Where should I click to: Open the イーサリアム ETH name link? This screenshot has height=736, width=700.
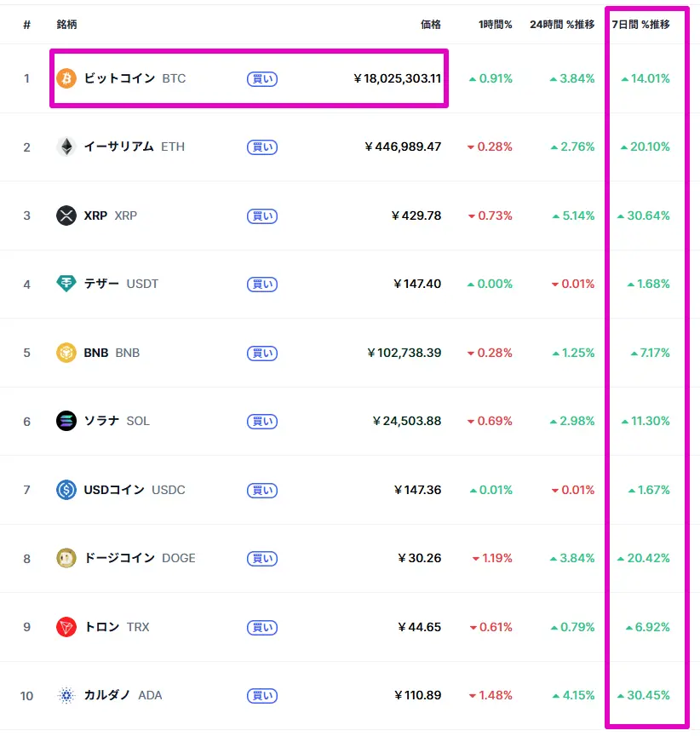click(135, 147)
